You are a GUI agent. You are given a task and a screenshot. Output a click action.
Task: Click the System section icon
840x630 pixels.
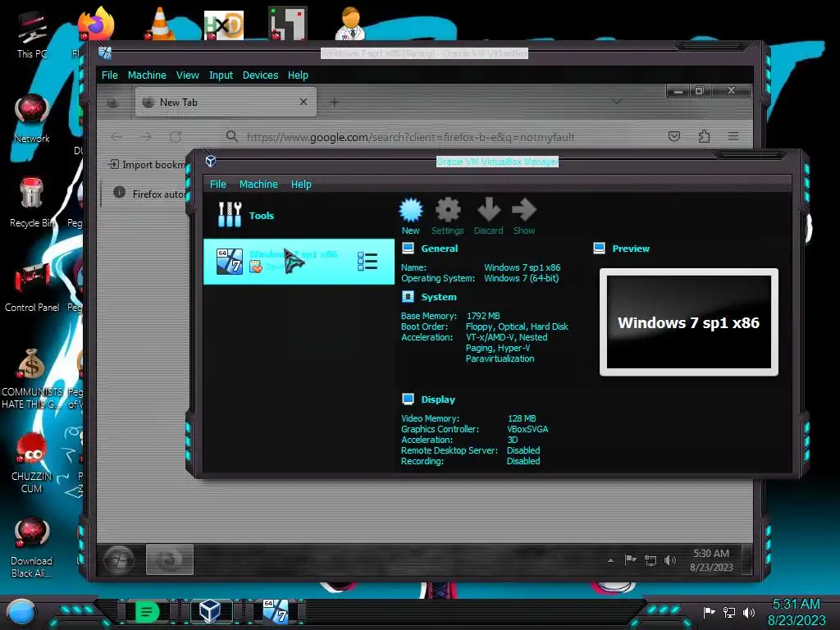point(409,297)
